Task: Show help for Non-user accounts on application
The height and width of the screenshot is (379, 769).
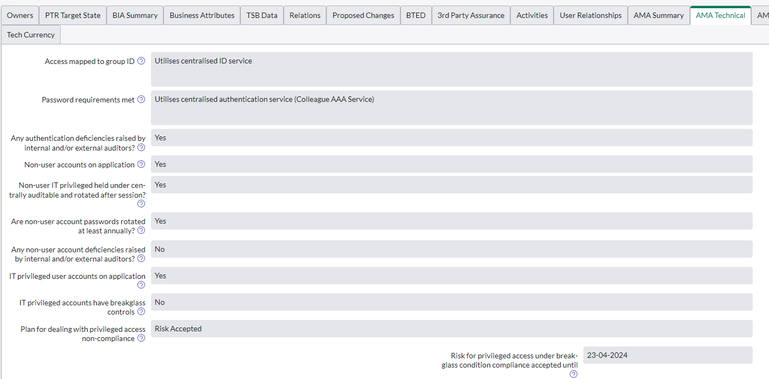Action: coord(141,164)
